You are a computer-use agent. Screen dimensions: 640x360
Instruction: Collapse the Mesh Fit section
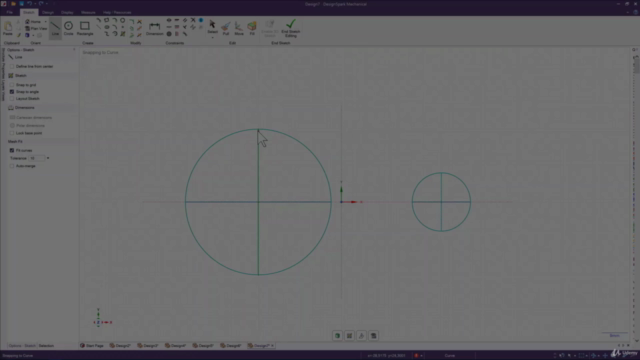(x=41, y=142)
